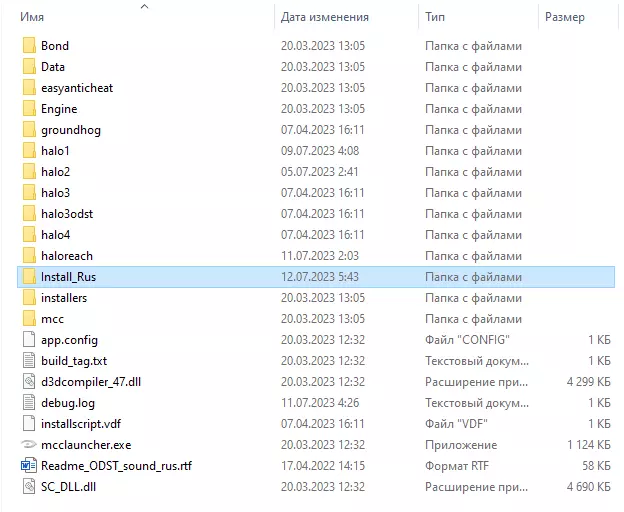Click the date 09.07.2023 4:08
This screenshot has width=624, height=512.
[320, 151]
